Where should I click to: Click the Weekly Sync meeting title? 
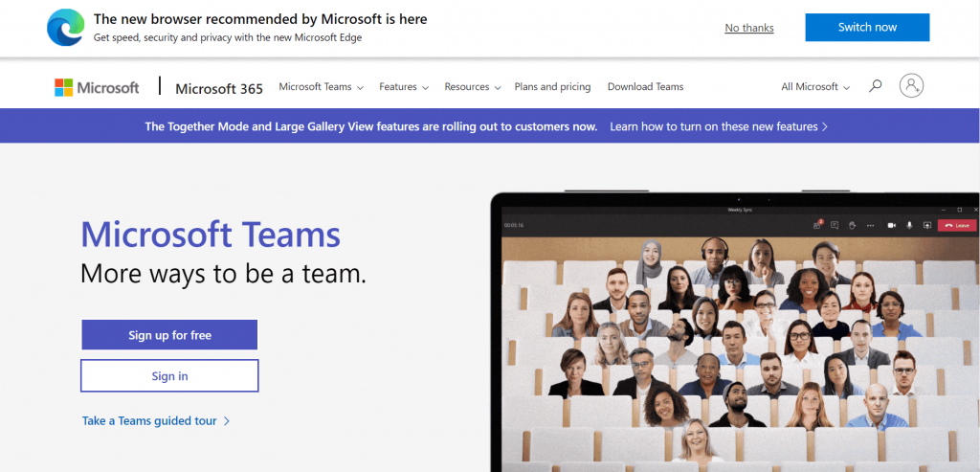click(x=740, y=210)
